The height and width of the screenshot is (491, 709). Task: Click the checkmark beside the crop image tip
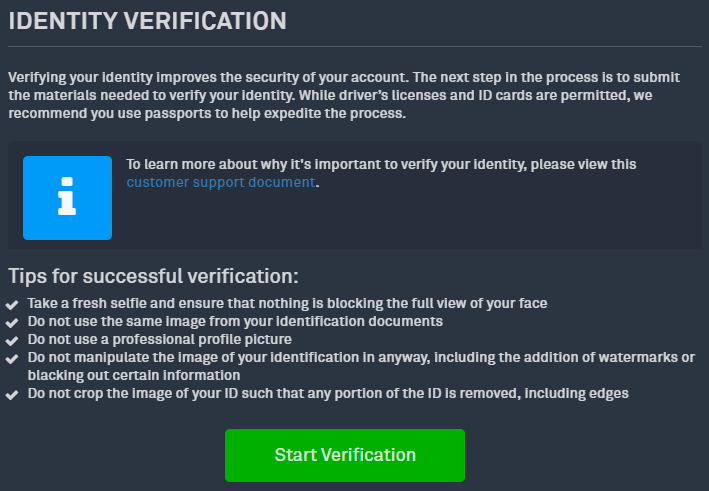pyautogui.click(x=12, y=395)
